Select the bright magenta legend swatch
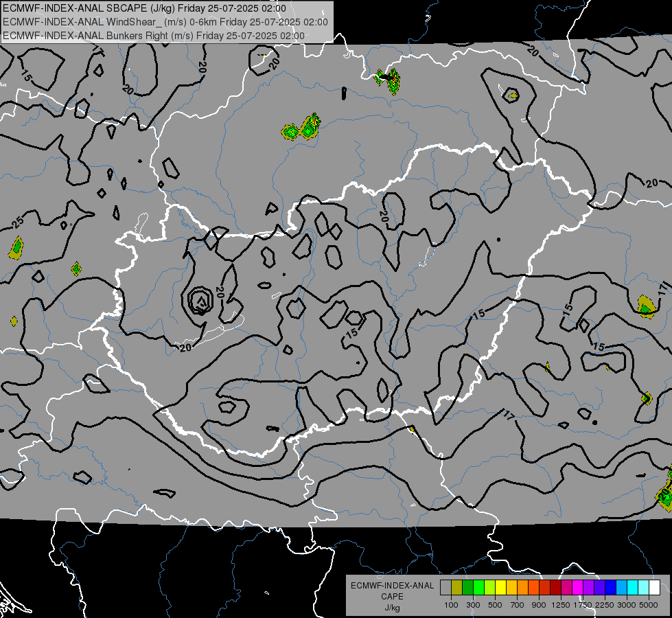The height and width of the screenshot is (618, 672). point(577,588)
